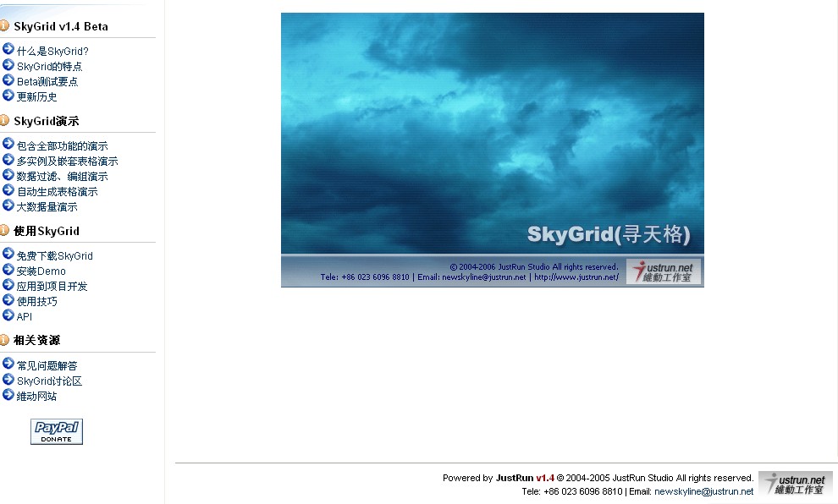Click the arrow icon beside SkyGrid讨论区

(x=8, y=380)
